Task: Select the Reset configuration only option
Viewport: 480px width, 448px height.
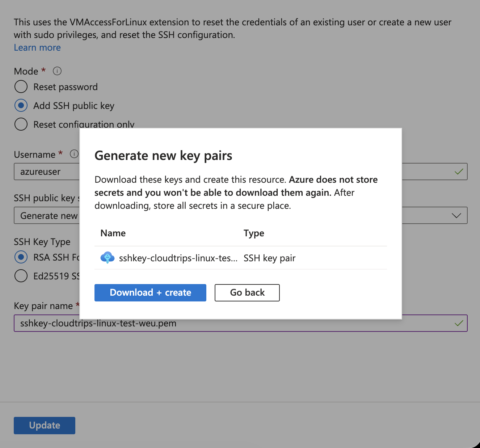Action: [21, 124]
